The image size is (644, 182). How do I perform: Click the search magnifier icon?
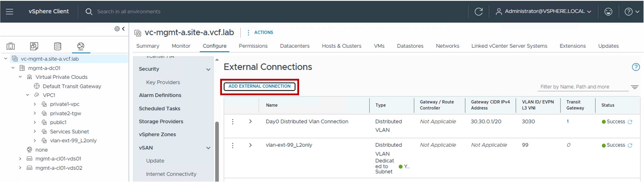(x=89, y=11)
